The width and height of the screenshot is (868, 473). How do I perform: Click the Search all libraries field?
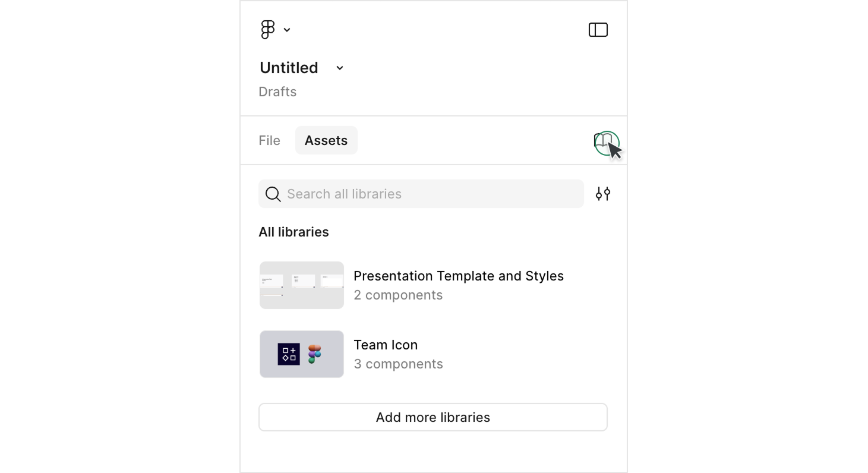coord(421,194)
